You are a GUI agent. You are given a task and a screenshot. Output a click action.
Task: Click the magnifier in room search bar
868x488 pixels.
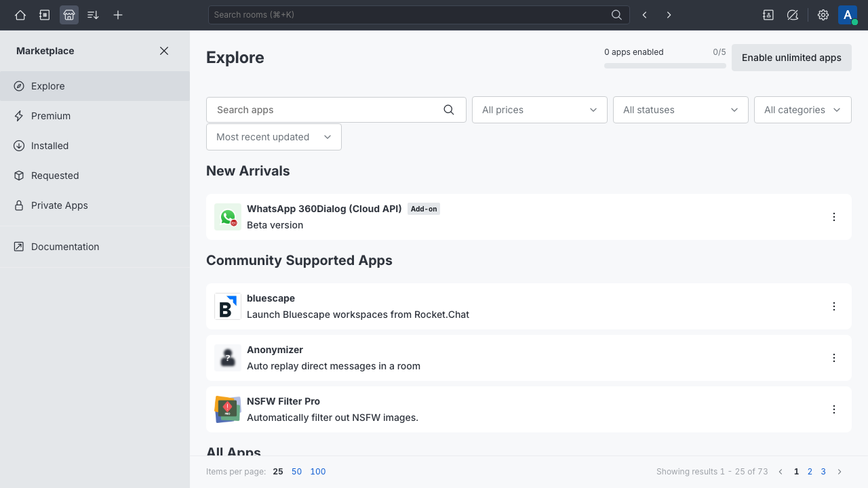pyautogui.click(x=616, y=15)
